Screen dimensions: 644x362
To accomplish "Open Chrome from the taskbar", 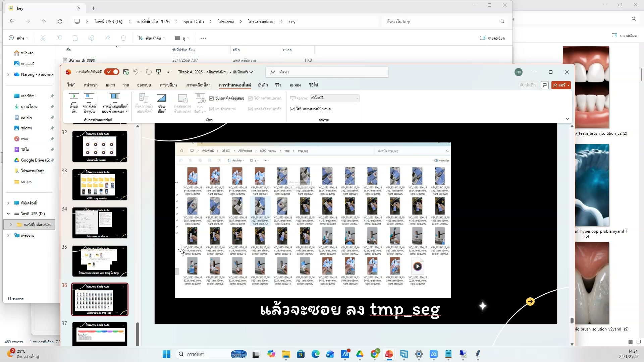I will pos(375,354).
